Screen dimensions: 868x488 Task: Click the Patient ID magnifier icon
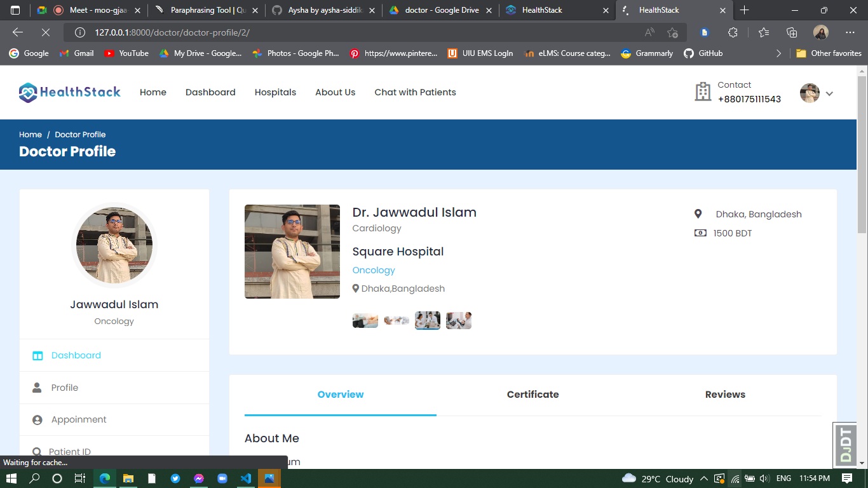click(x=36, y=451)
